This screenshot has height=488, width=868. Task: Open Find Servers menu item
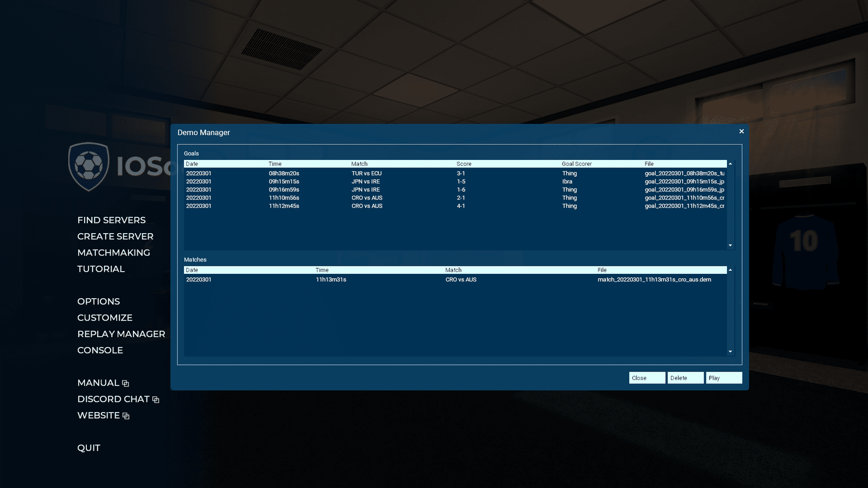coord(111,220)
